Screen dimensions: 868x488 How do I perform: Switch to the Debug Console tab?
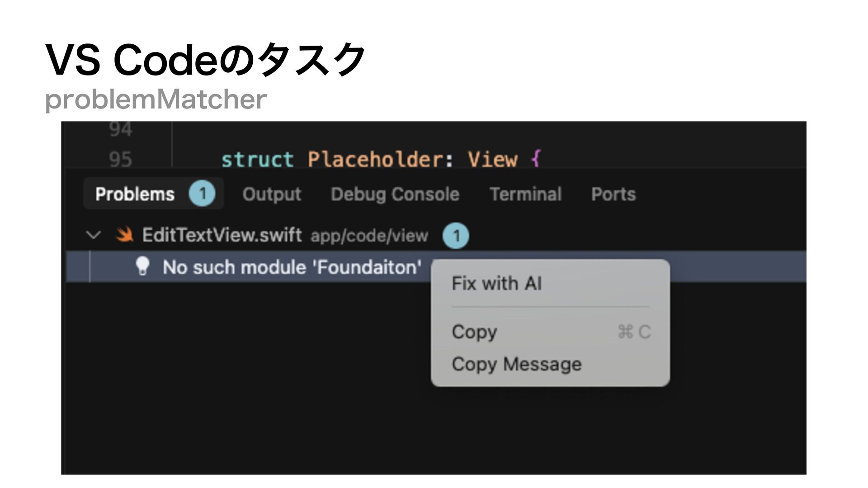(395, 194)
